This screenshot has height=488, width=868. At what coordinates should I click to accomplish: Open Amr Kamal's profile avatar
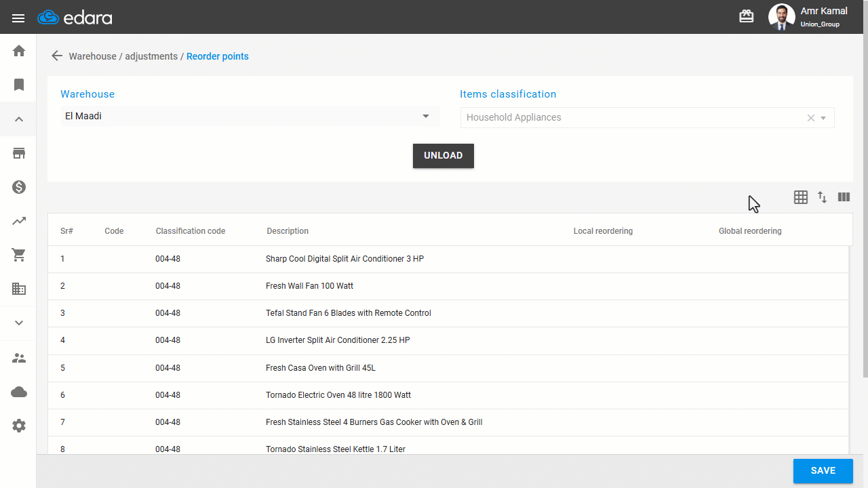click(782, 18)
